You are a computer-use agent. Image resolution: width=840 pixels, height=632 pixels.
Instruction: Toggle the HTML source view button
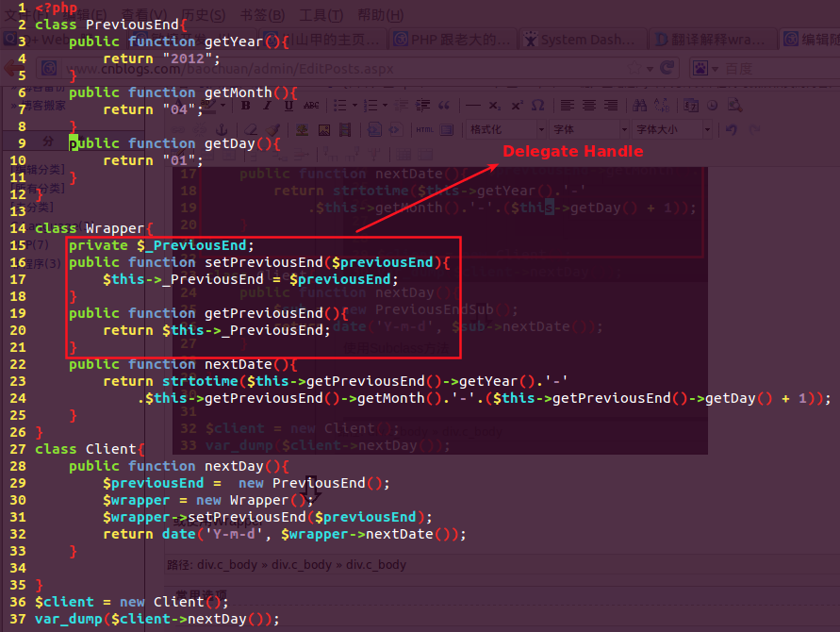425,129
